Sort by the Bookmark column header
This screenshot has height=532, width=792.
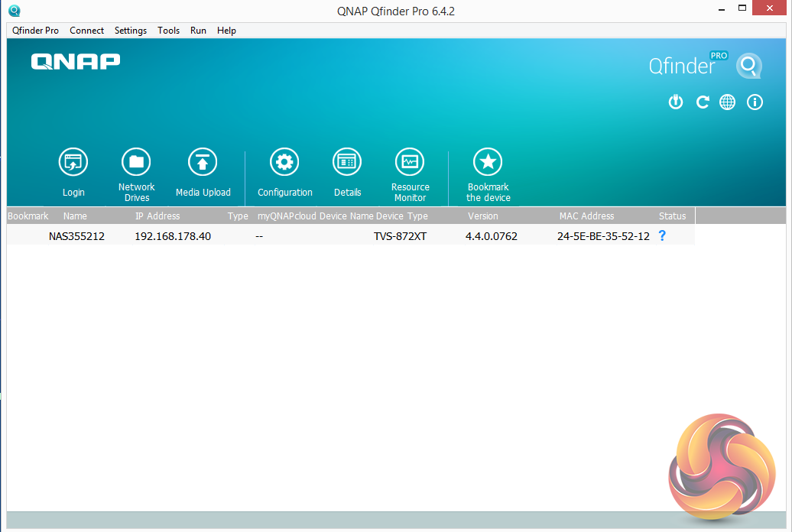click(28, 216)
